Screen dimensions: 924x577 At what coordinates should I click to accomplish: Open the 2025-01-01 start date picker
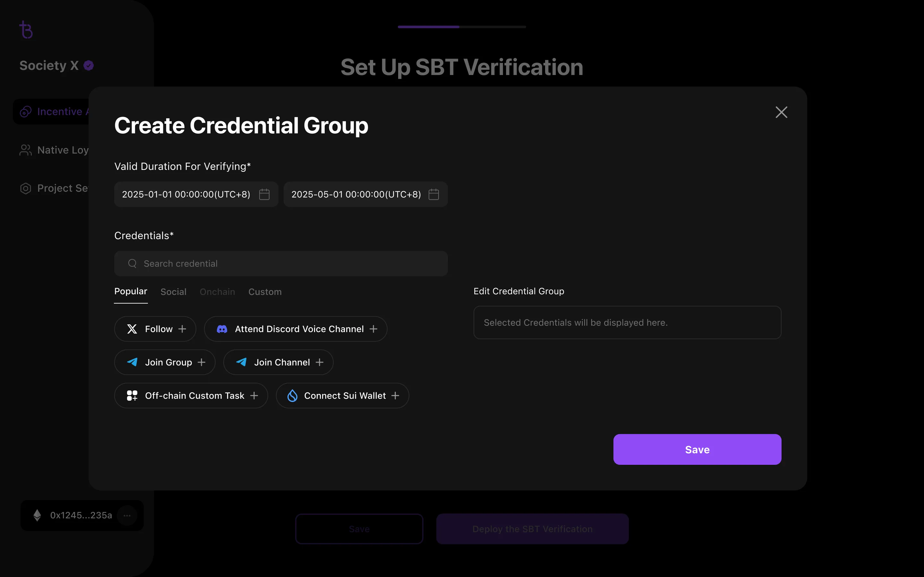[186, 194]
